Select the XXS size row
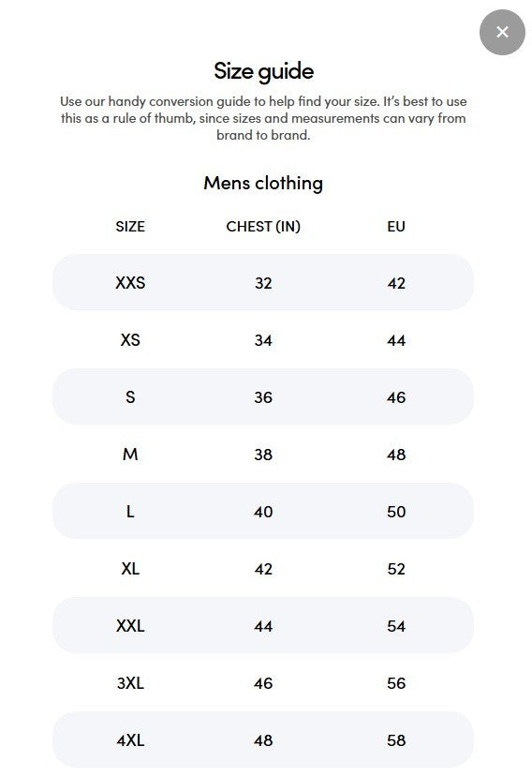Screen dimensions: 532x776 pos(263,282)
